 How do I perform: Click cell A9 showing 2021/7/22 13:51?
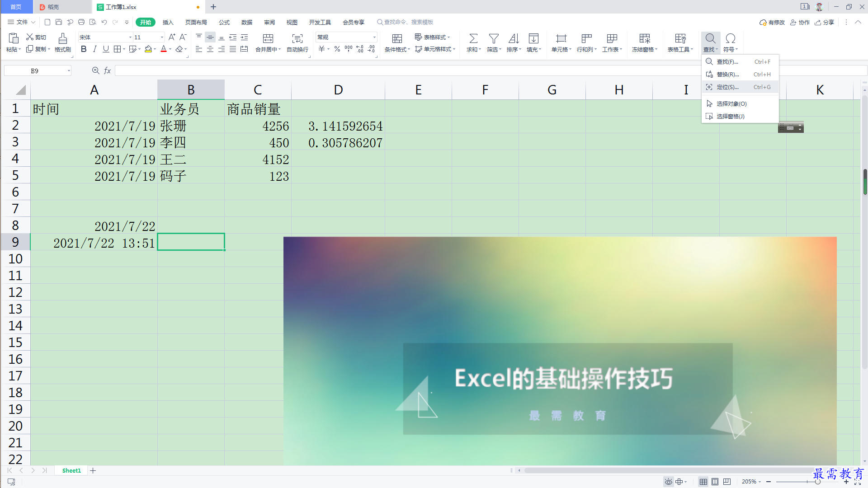(x=94, y=243)
